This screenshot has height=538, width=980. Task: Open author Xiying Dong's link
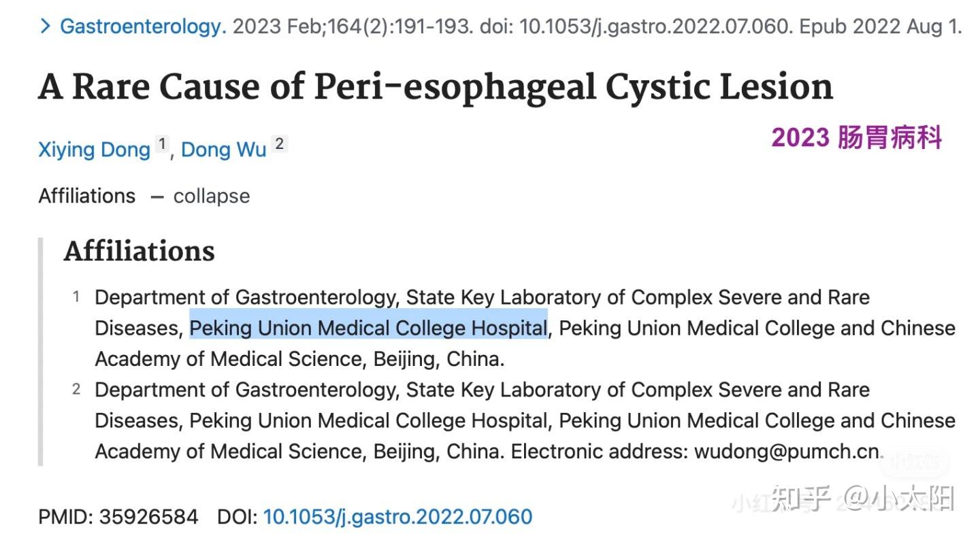(94, 150)
